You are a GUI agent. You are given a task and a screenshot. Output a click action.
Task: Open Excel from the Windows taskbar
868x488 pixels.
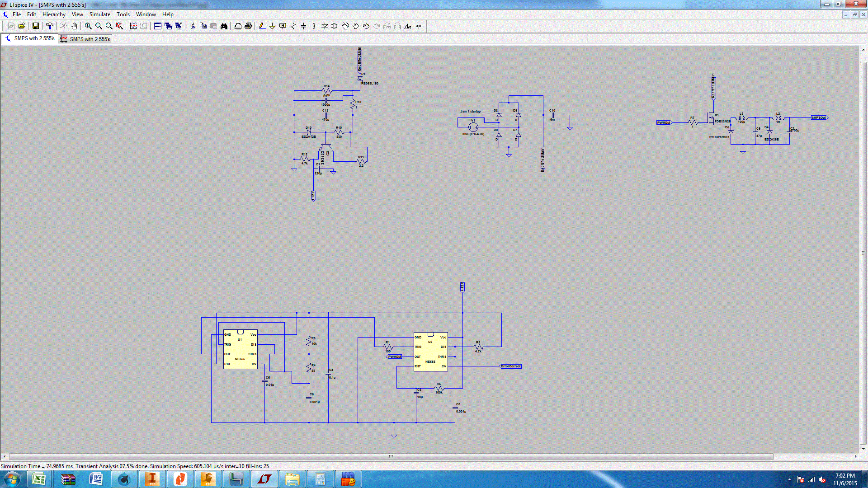point(39,479)
